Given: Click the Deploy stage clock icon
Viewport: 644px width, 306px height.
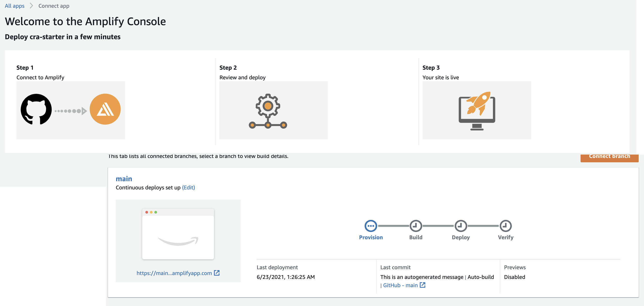Looking at the screenshot, I should 460,226.
